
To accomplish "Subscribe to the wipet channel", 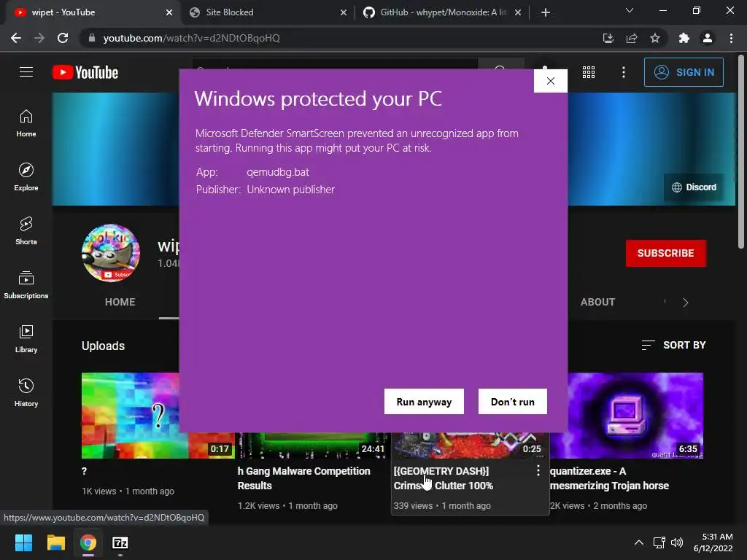I will pyautogui.click(x=665, y=253).
